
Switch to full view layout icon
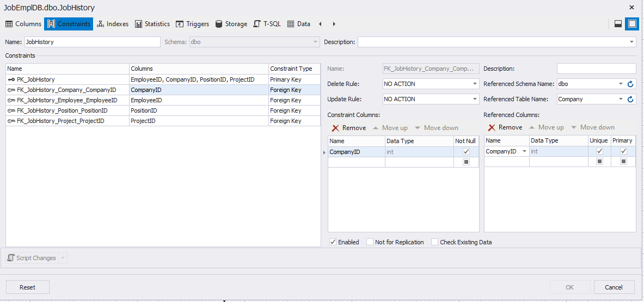pos(631,24)
